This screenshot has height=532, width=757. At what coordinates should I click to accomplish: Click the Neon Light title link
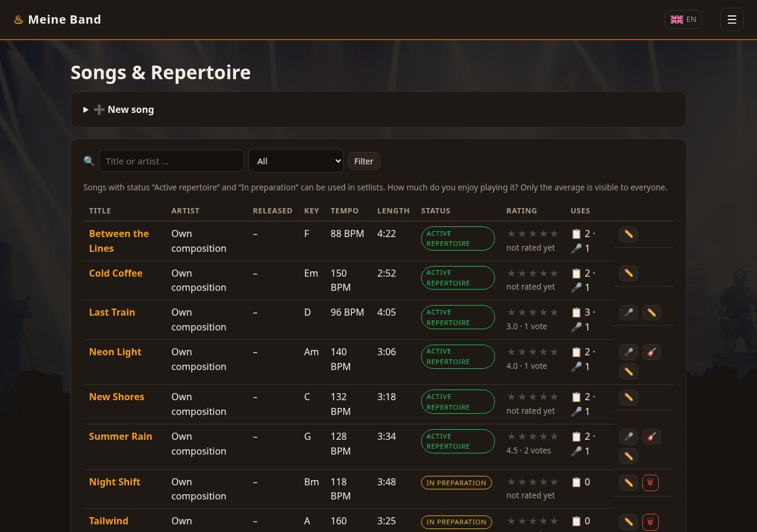pos(115,352)
